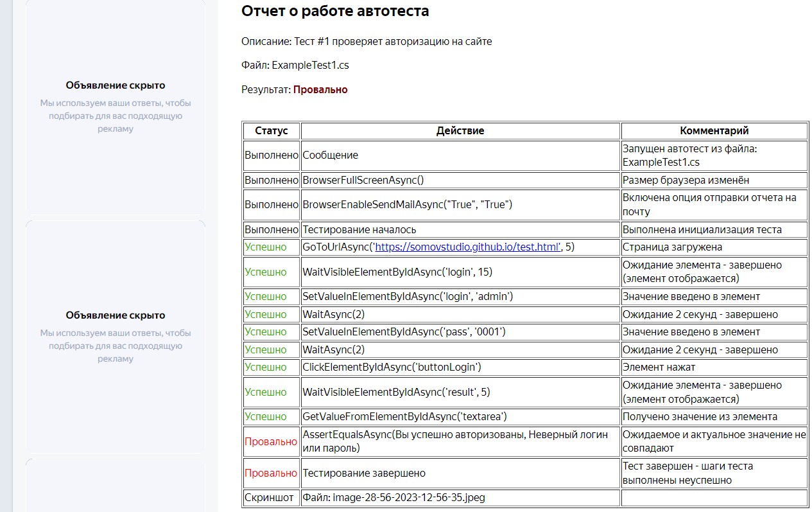This screenshot has height=512, width=812.
Task: Click the 'Статус' column header
Action: 272,131
